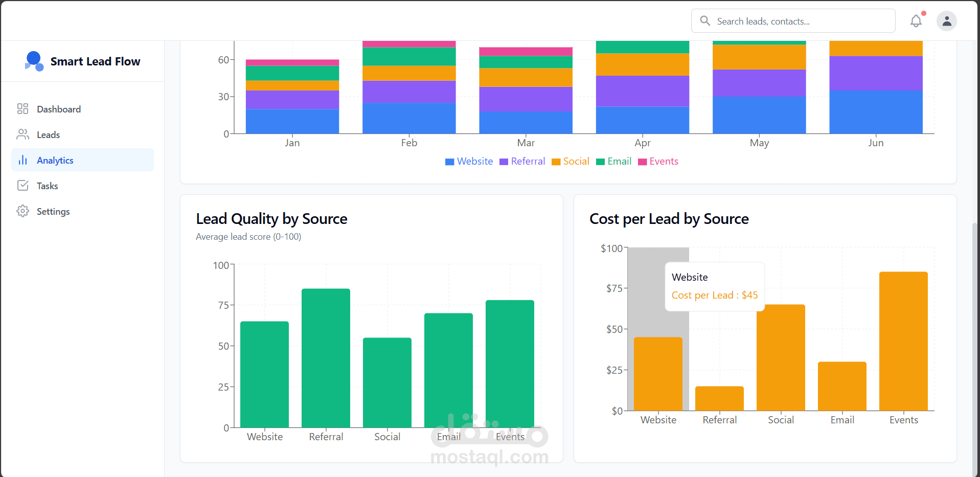Viewport: 980px width, 477px height.
Task: Click the Leads people icon
Action: point(22,134)
